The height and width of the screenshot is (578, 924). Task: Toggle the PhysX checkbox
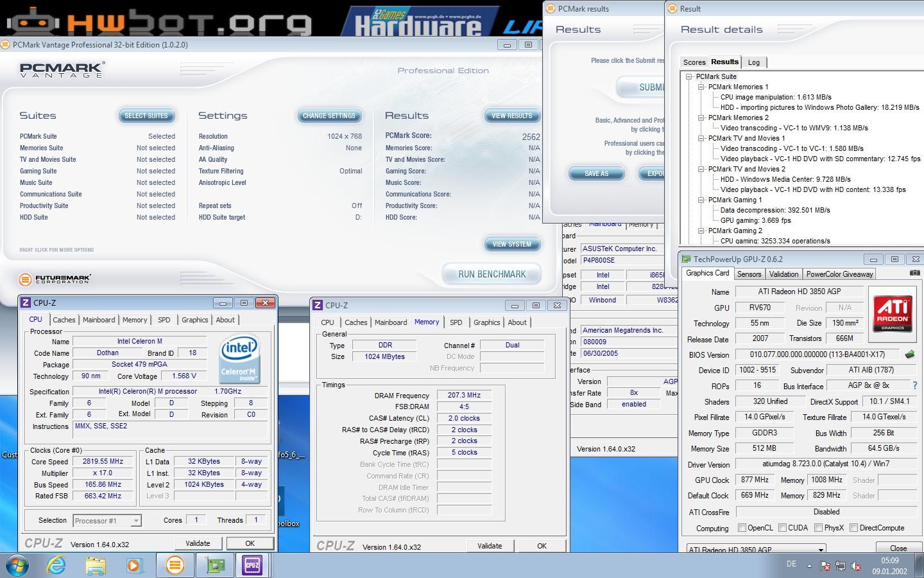pos(818,528)
